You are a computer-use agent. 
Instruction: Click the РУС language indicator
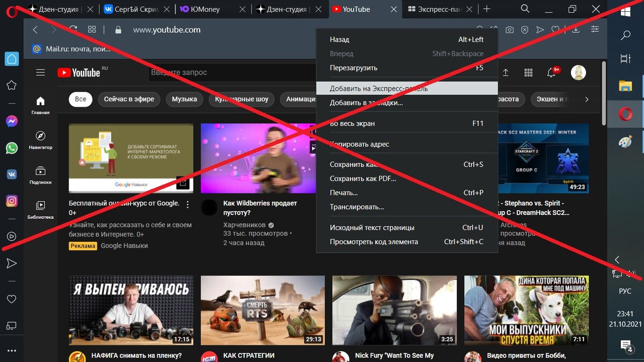[625, 291]
